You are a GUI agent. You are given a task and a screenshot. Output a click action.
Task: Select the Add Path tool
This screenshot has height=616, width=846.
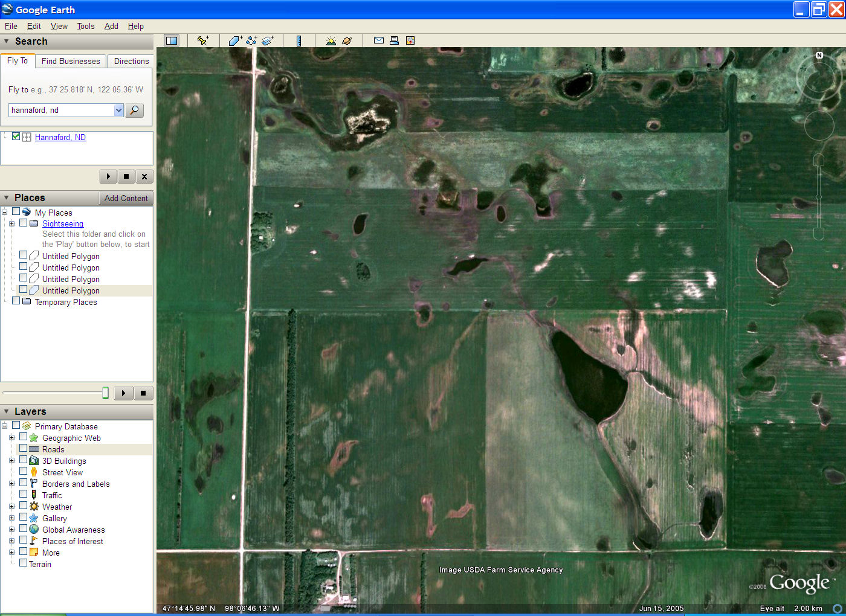pos(251,40)
